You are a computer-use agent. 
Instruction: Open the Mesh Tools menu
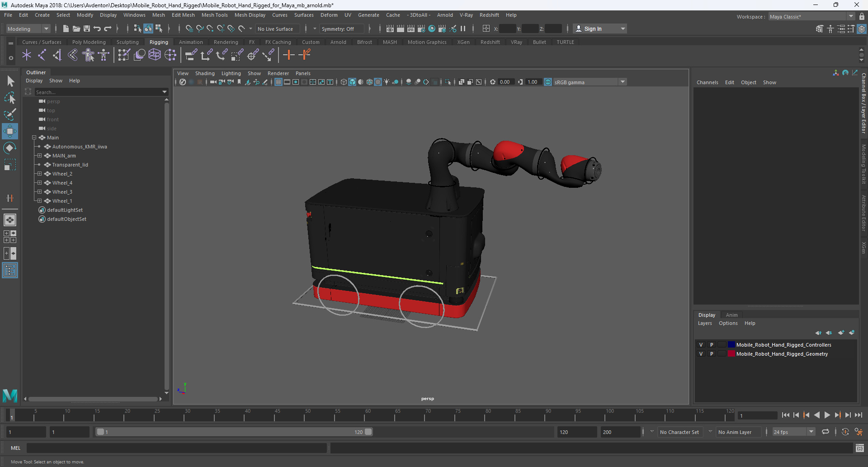[215, 15]
